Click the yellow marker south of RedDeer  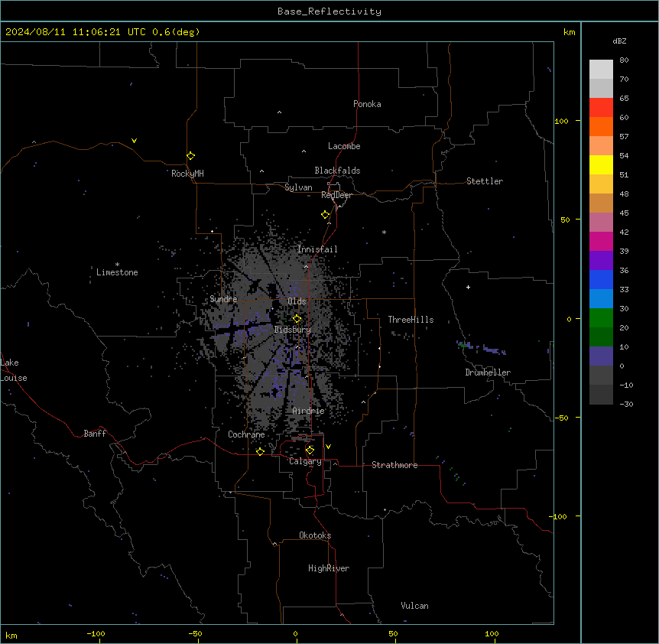click(326, 215)
